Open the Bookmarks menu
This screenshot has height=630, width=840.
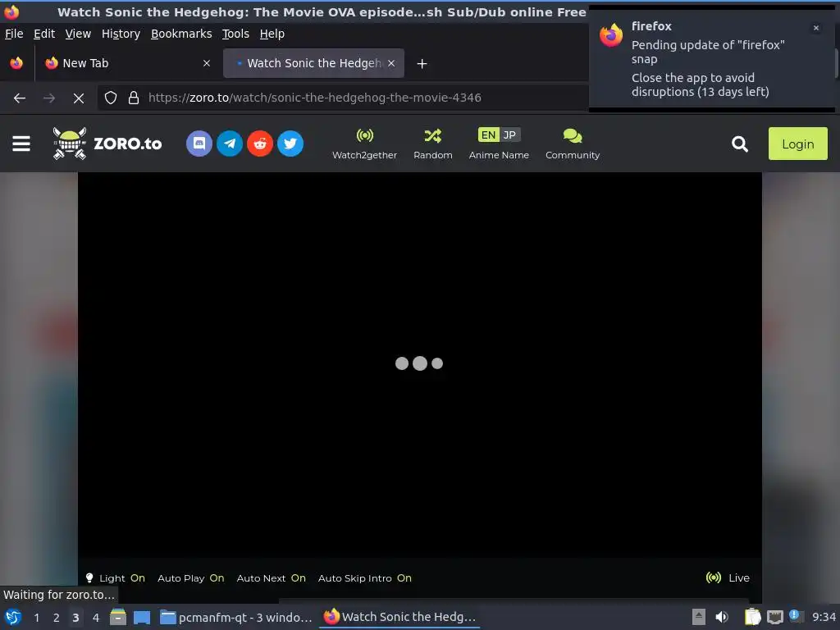[181, 34]
